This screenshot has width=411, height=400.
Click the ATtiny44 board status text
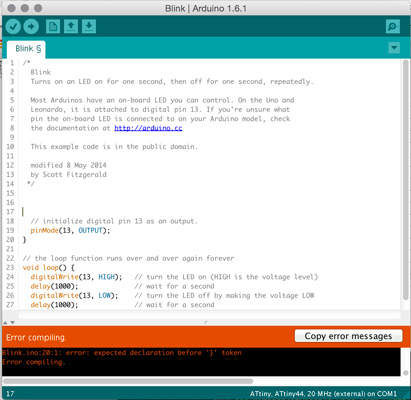323,394
